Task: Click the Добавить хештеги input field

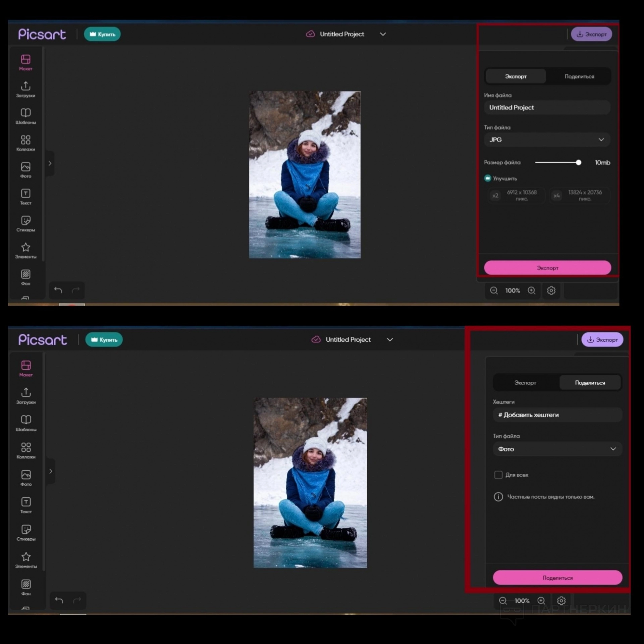Action: pyautogui.click(x=557, y=415)
